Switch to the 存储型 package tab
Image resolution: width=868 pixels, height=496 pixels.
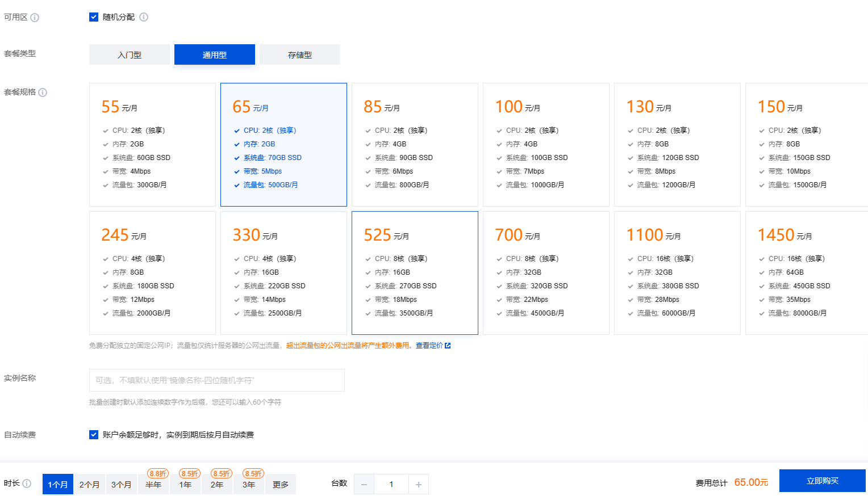pos(300,55)
